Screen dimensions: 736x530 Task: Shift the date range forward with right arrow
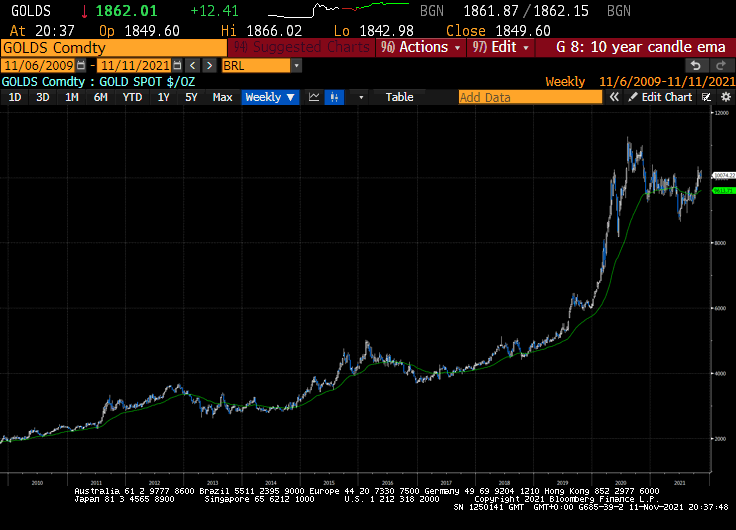209,65
